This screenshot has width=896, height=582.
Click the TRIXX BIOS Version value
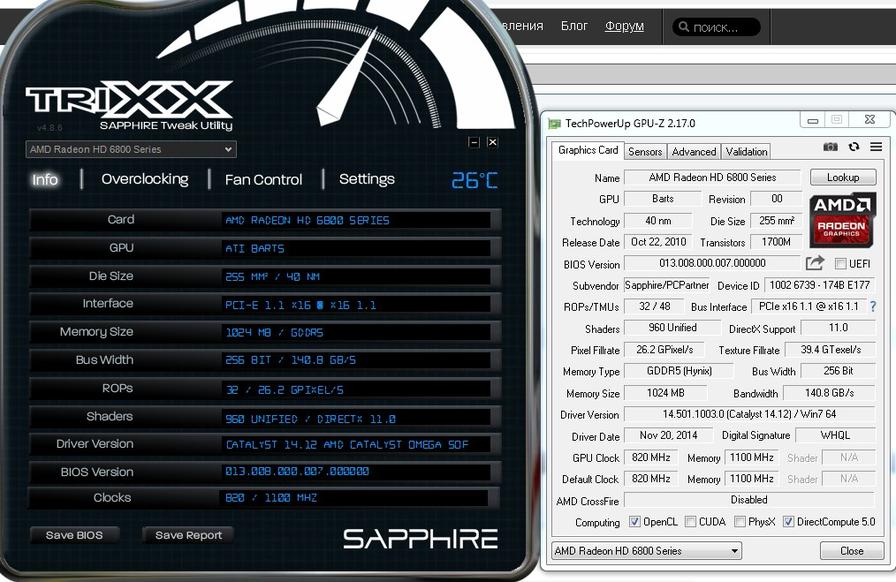[x=355, y=471]
